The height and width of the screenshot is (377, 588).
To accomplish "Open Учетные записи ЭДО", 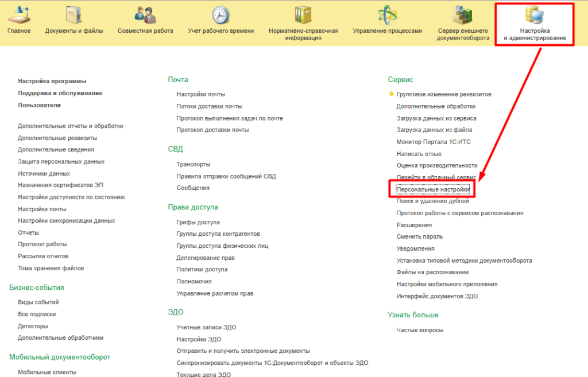I will point(206,327).
